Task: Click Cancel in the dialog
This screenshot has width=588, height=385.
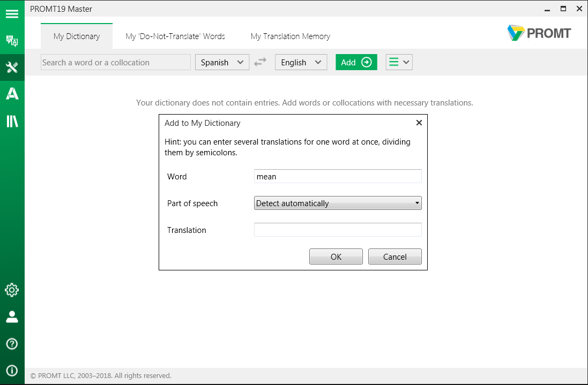Action: 395,256
